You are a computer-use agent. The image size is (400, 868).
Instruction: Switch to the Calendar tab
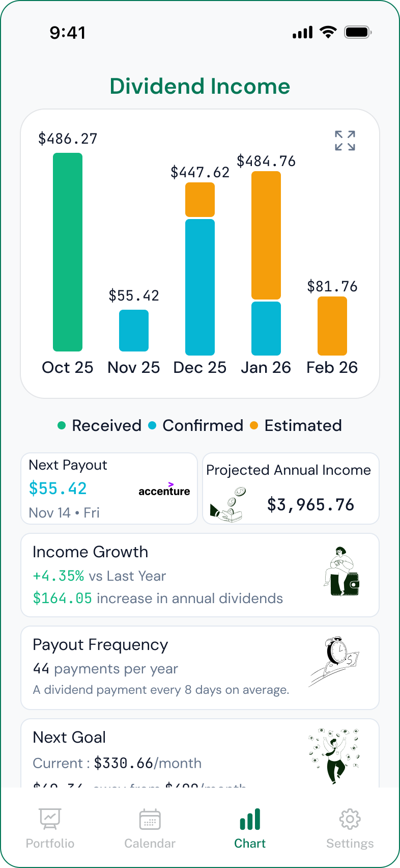pos(150,828)
